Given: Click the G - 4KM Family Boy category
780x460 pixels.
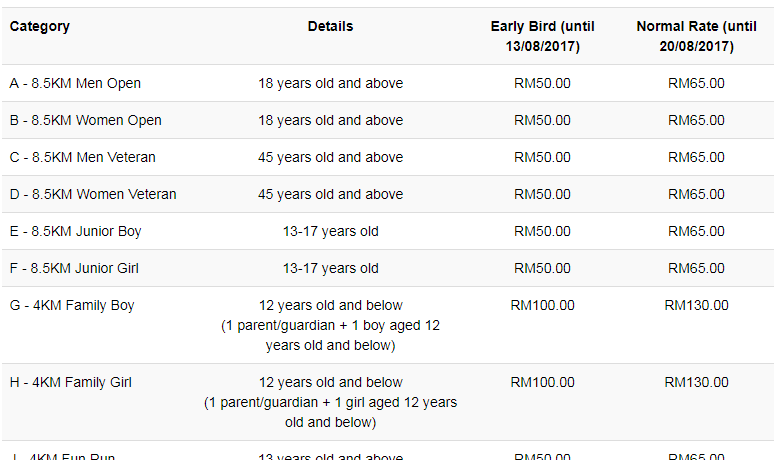Looking at the screenshot, I should coord(72,305).
